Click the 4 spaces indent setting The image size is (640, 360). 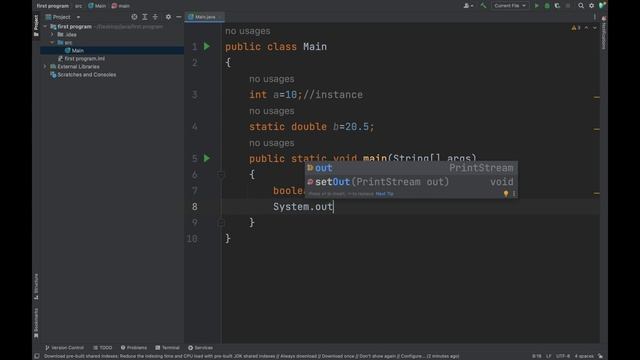pyautogui.click(x=584, y=356)
